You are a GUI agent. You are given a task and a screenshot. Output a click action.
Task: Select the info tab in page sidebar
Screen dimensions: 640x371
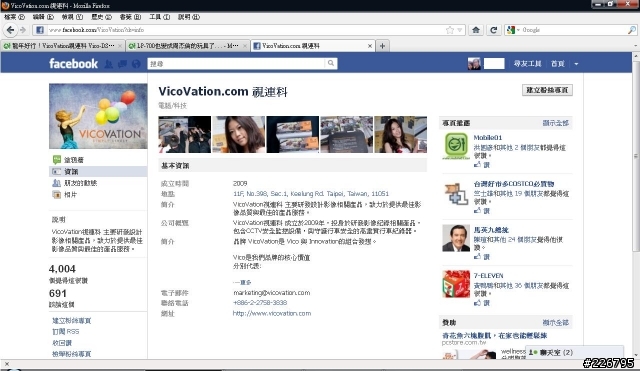[98, 171]
